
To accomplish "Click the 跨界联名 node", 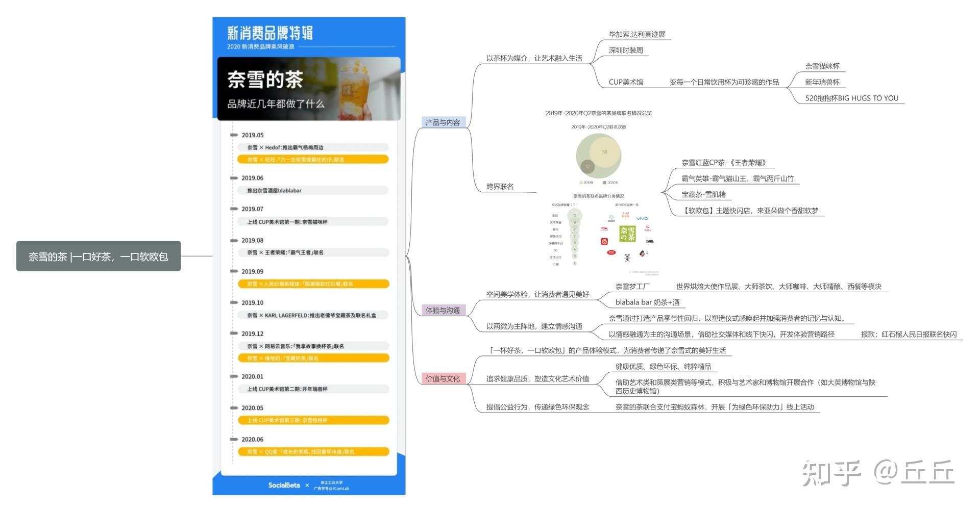I will tap(500, 187).
